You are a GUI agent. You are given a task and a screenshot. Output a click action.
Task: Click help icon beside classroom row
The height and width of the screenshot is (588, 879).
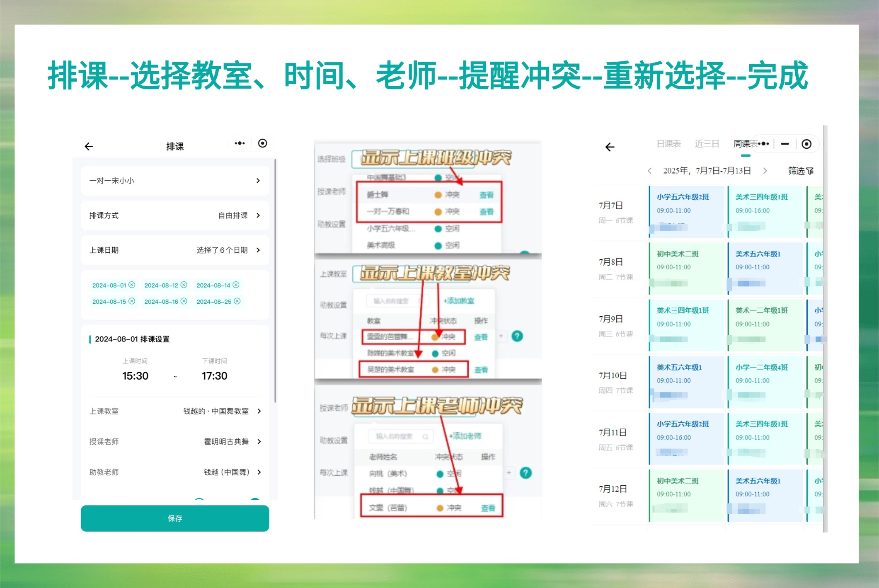click(x=517, y=336)
